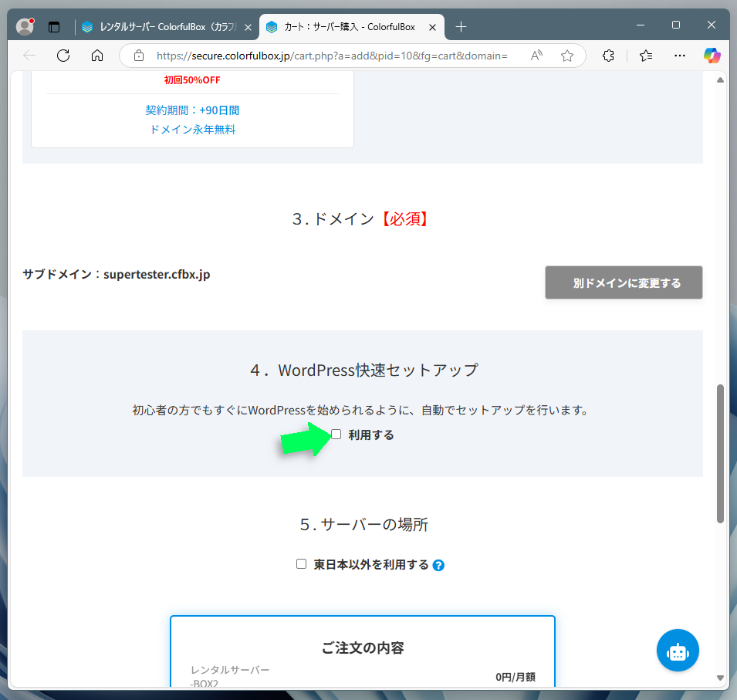Select the 初回50%OFF label

(x=192, y=80)
